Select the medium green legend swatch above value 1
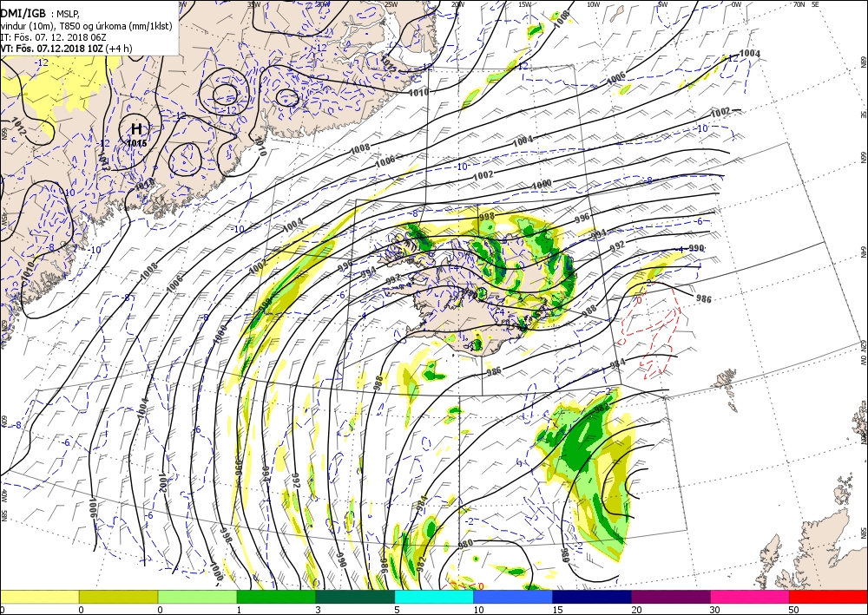Screen dimensions: 868x615 pyautogui.click(x=276, y=596)
